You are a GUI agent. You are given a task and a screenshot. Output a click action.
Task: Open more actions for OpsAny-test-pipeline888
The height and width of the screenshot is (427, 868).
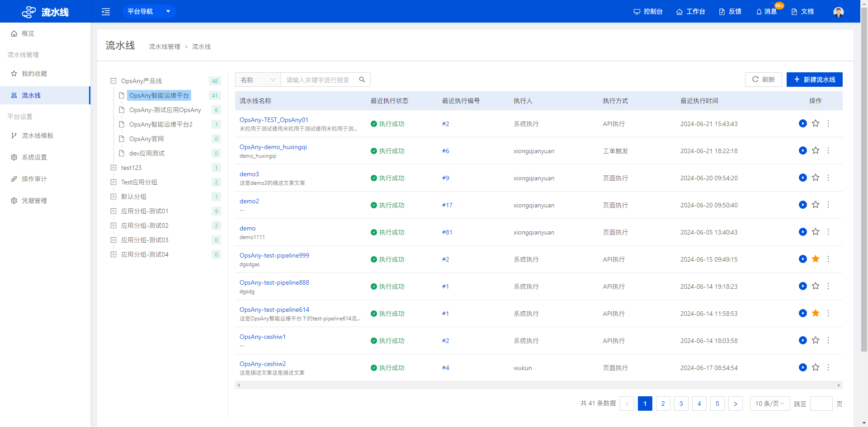(x=828, y=286)
